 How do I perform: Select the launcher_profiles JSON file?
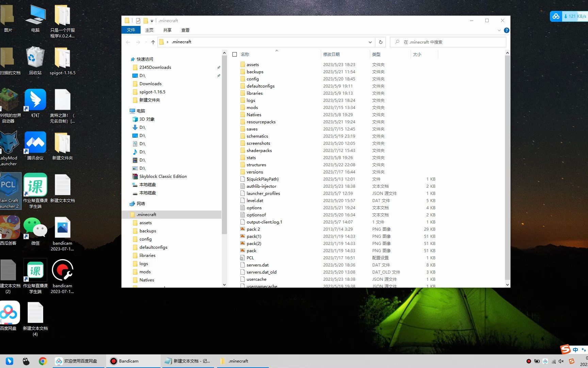[263, 194]
